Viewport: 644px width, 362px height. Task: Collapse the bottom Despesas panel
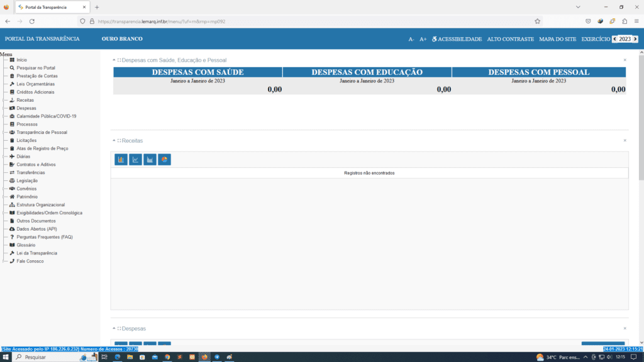(x=114, y=329)
